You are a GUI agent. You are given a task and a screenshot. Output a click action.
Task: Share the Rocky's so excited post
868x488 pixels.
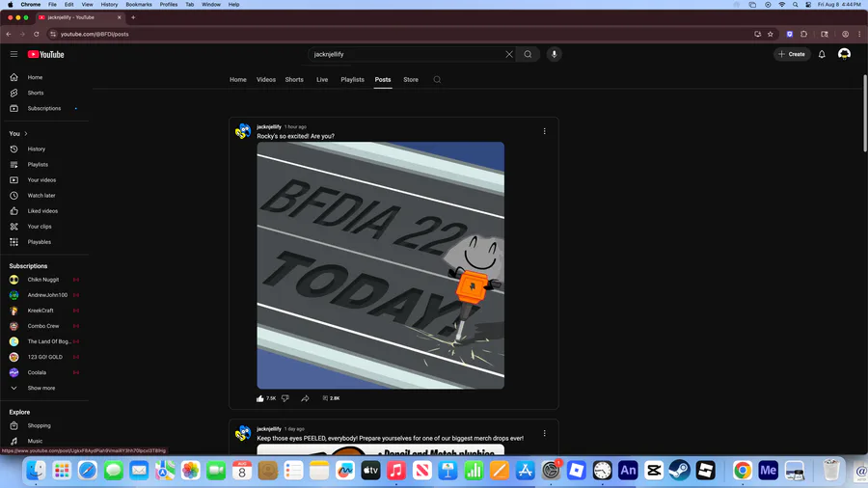(305, 398)
